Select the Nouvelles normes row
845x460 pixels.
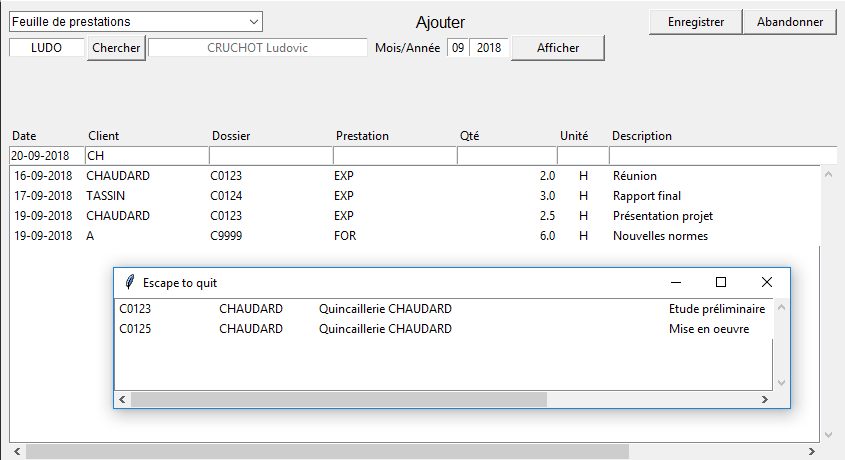click(x=400, y=236)
